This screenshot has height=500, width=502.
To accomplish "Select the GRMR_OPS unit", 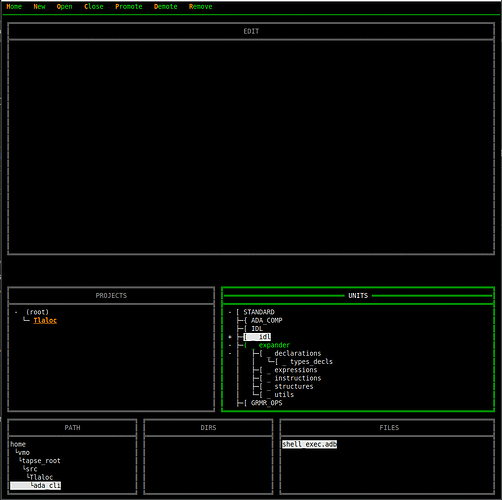I will click(266, 403).
